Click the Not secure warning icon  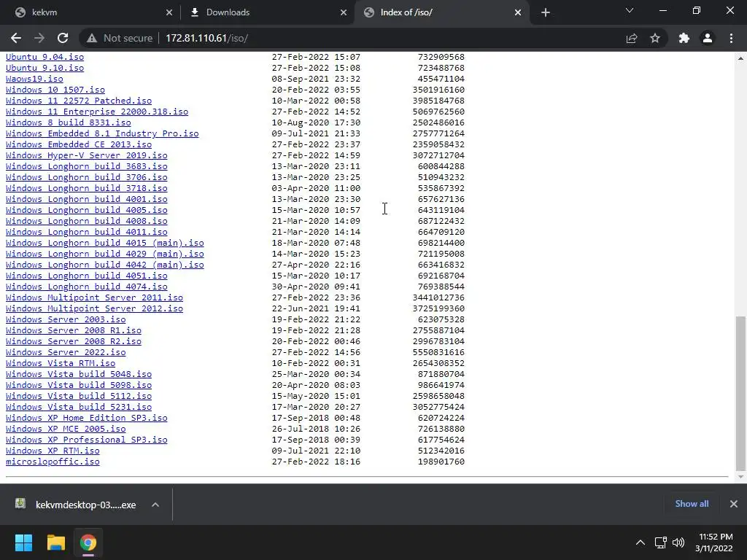[x=92, y=38]
